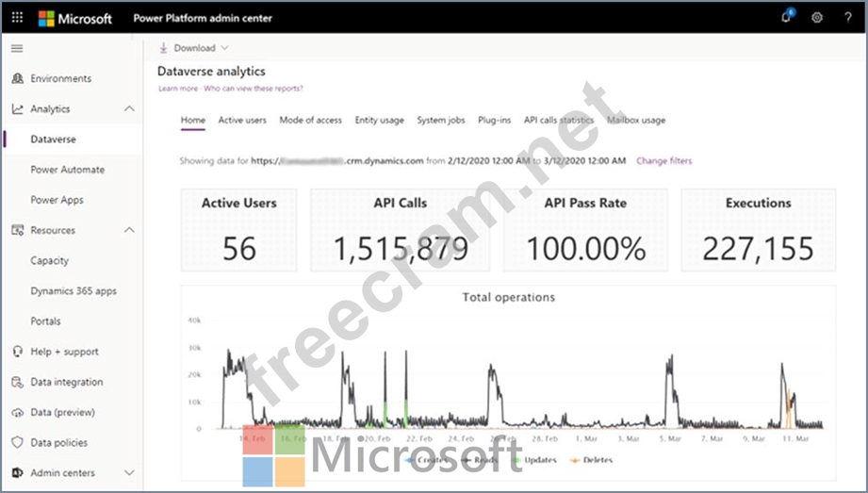This screenshot has height=493, width=868.
Task: Open the Plug-ins tab
Action: point(495,121)
